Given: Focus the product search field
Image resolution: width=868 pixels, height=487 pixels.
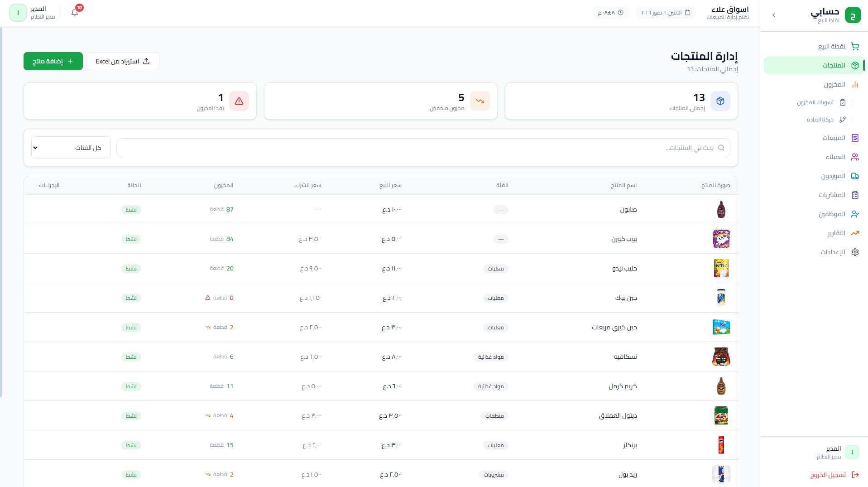Looking at the screenshot, I should [x=423, y=148].
